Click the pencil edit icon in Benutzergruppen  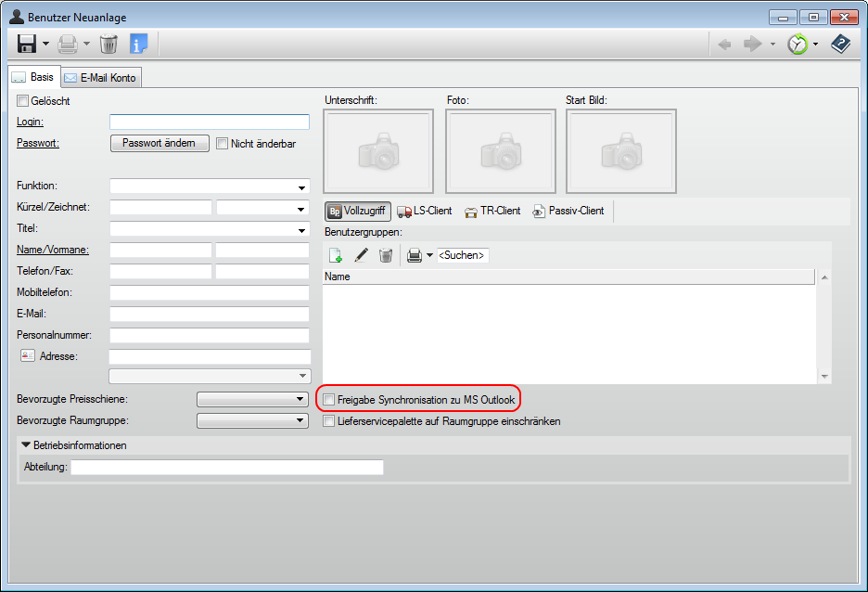tap(362, 255)
